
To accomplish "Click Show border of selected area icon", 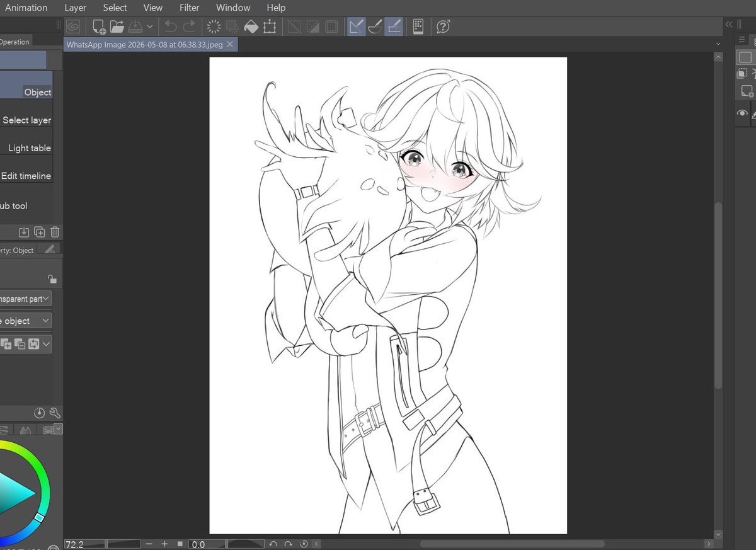I will coord(331,26).
